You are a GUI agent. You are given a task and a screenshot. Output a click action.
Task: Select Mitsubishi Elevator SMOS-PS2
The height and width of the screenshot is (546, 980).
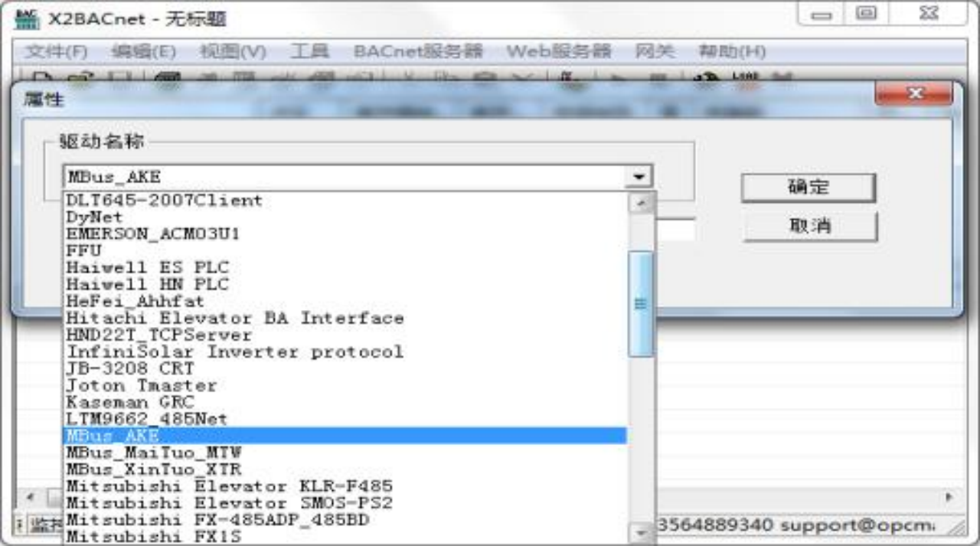(x=345, y=504)
